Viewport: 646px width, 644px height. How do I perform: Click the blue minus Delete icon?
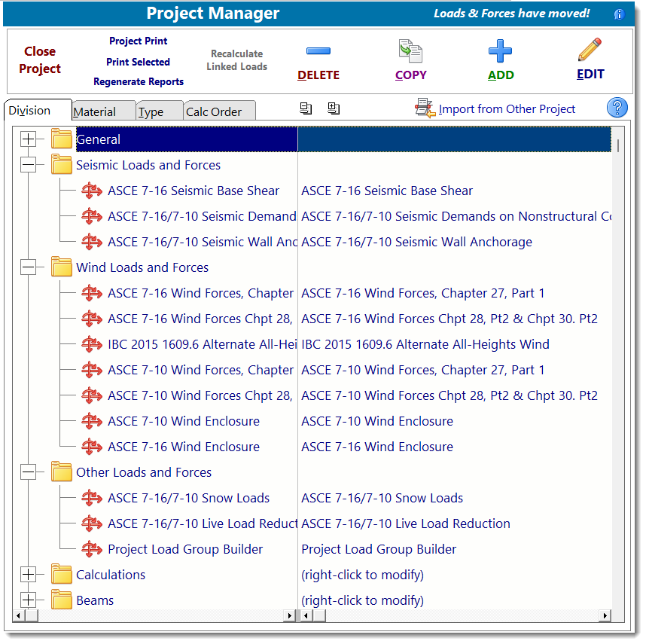(x=318, y=51)
